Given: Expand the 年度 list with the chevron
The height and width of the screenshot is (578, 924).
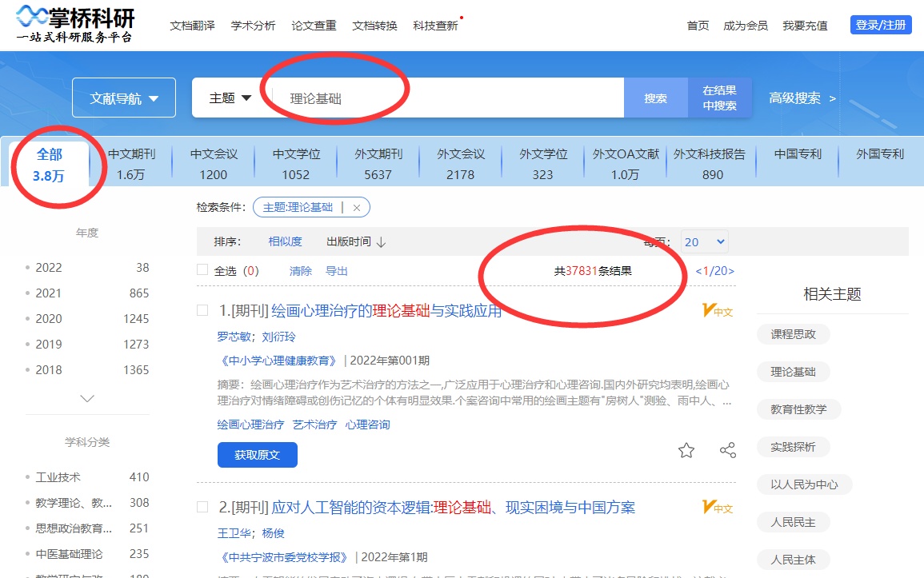Looking at the screenshot, I should [x=87, y=398].
